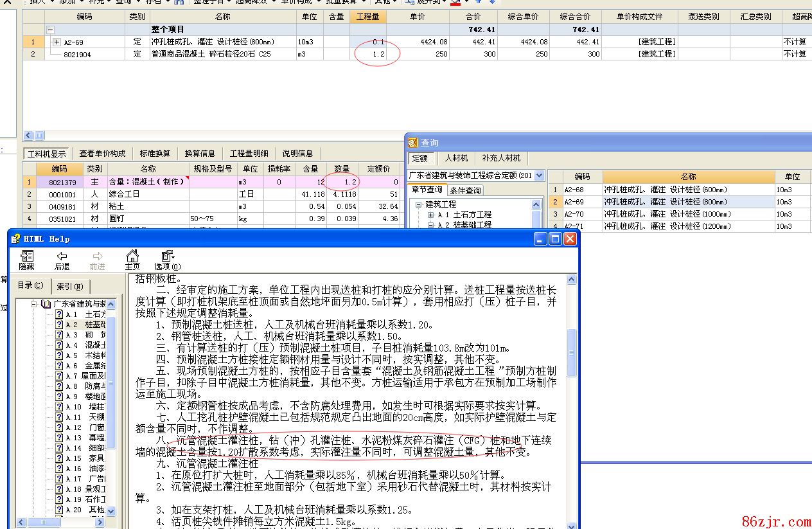This screenshot has height=529, width=812.
Task: Select the 标准换算 tab
Action: (155, 154)
